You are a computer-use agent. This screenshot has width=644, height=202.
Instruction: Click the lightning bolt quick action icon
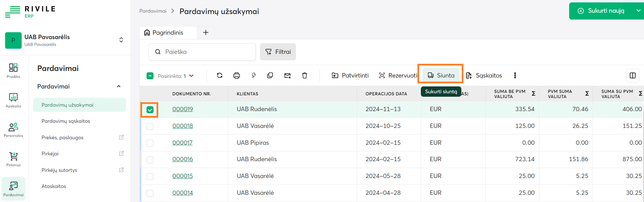click(254, 75)
